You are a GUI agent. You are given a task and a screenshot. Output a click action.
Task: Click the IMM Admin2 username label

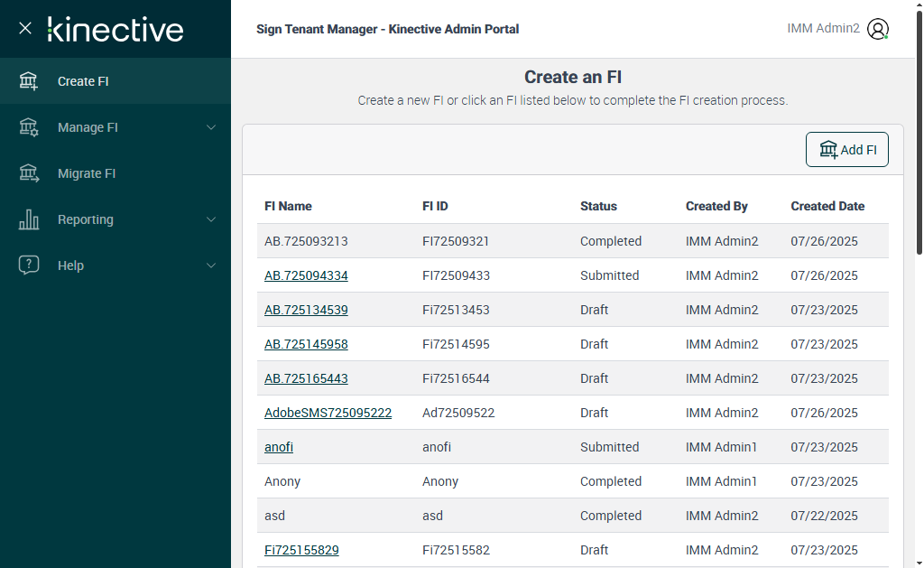(823, 29)
